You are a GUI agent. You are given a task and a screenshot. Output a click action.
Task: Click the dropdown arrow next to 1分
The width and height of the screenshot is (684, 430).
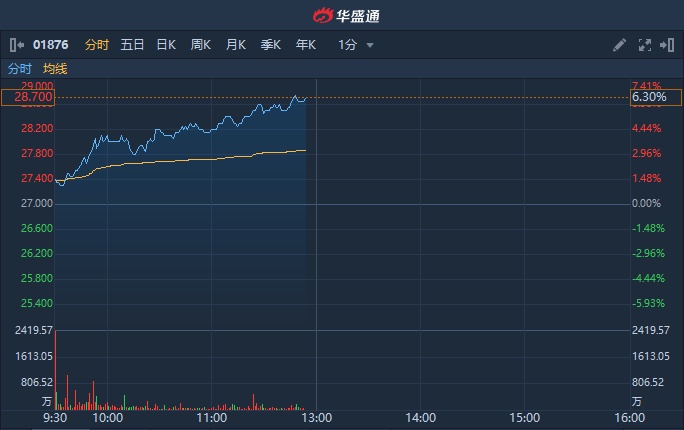(x=370, y=46)
